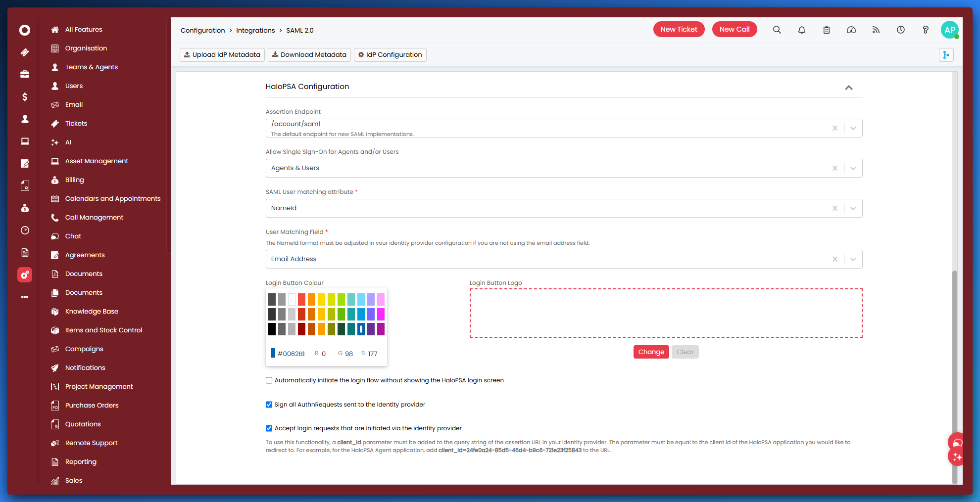The image size is (980, 502).
Task: Click the Login Button Logo drop area
Action: coord(666,313)
